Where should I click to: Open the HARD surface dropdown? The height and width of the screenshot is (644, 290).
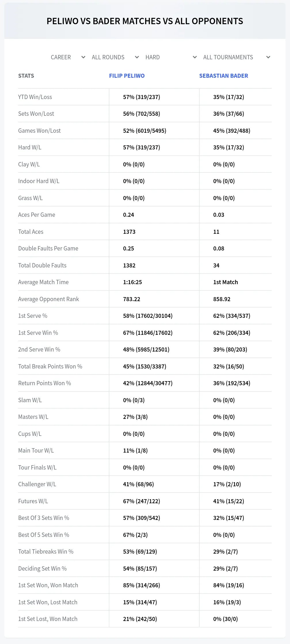(x=171, y=57)
